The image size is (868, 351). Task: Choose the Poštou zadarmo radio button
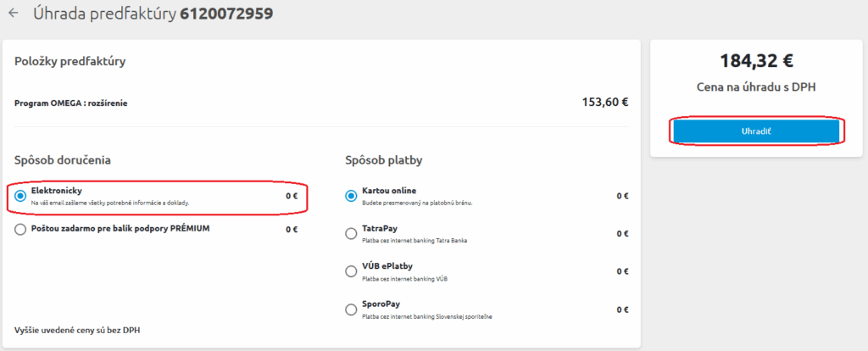20,229
